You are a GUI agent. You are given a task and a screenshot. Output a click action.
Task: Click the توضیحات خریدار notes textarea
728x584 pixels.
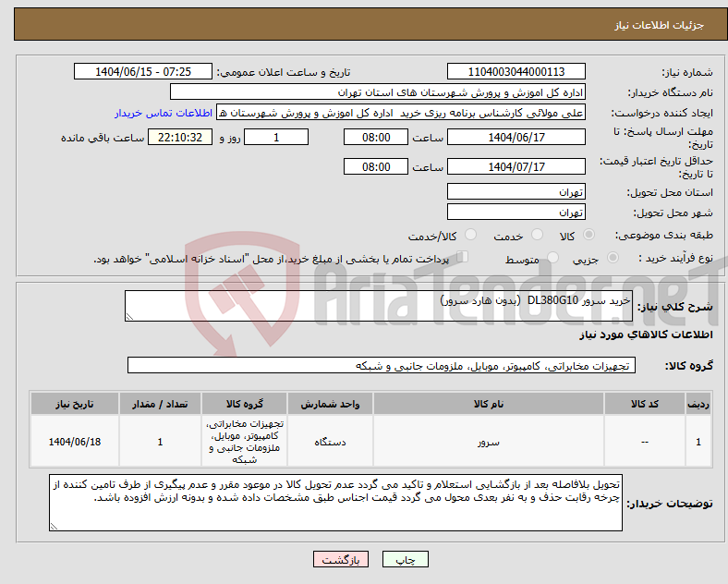tap(335, 503)
